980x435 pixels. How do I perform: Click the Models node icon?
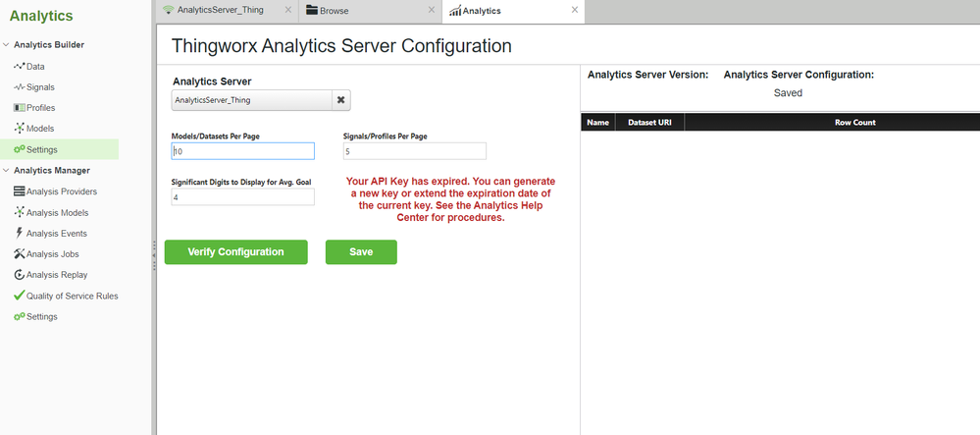click(x=19, y=129)
